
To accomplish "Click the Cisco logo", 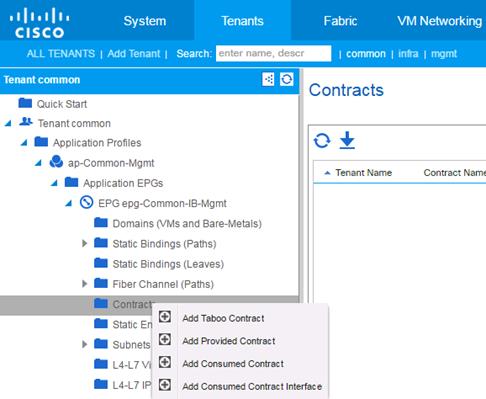I will point(39,23).
